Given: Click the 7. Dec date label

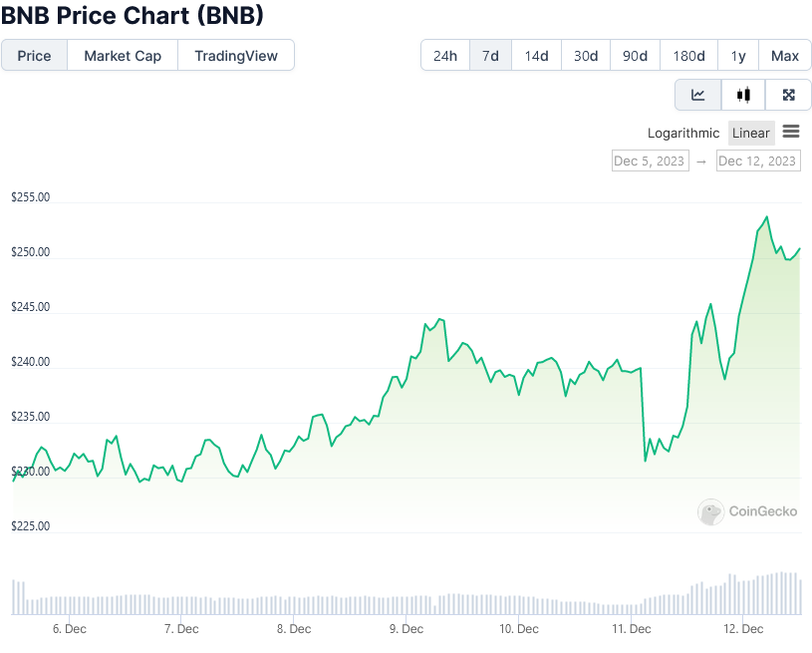Looking at the screenshot, I should point(181,629).
